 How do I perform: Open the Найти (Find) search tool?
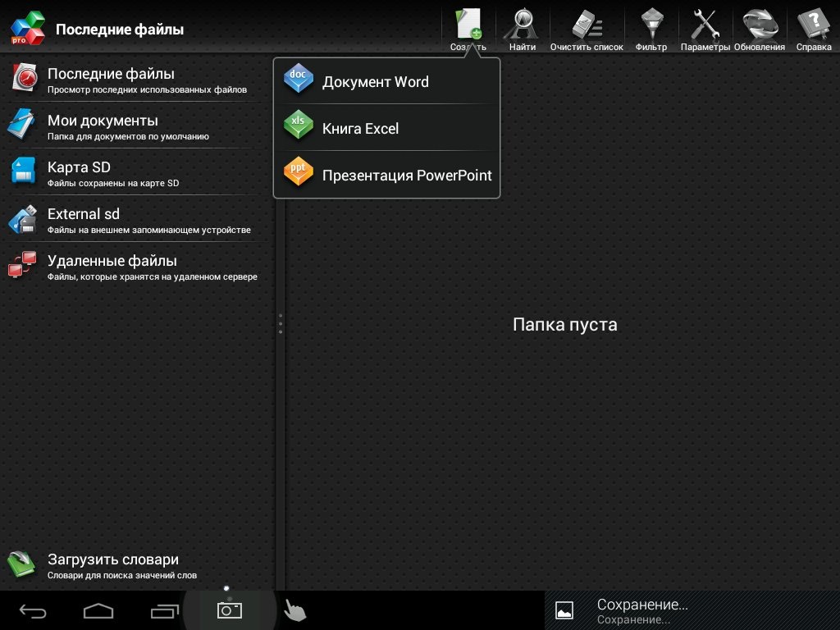pyautogui.click(x=522, y=26)
